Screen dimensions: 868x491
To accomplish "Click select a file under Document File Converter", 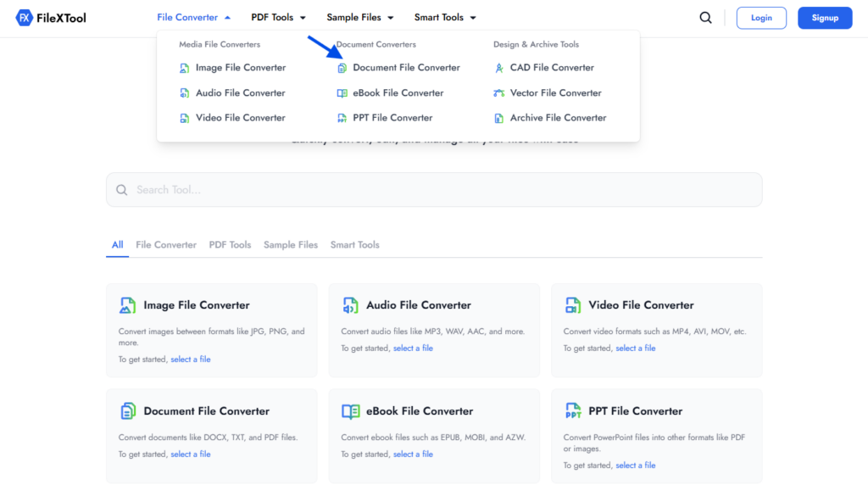I will click(x=191, y=454).
